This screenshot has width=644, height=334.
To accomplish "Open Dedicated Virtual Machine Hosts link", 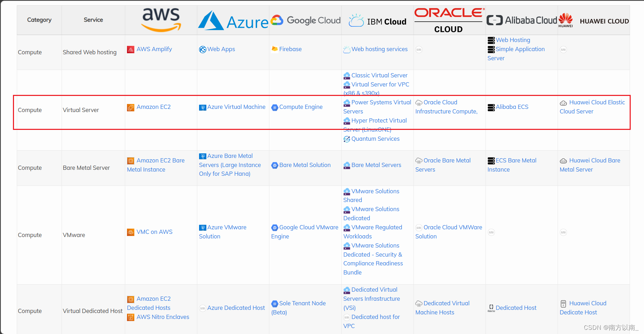I will point(443,308).
